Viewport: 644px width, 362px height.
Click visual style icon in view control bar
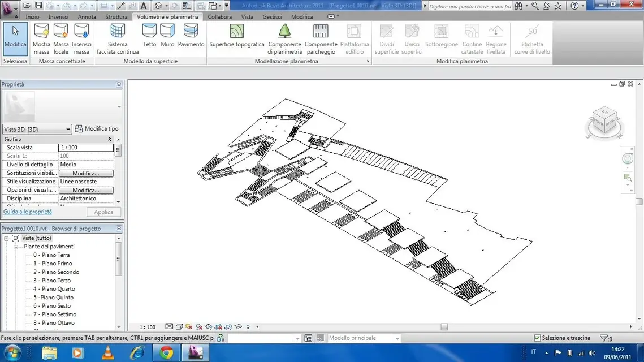(x=179, y=327)
